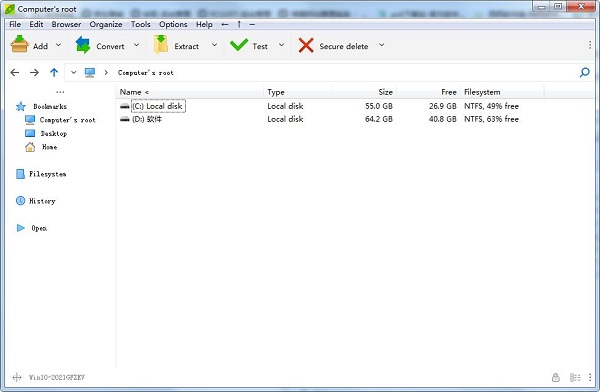The height and width of the screenshot is (392, 600).
Task: Click the toolbar overflow three-dot icon
Action: click(x=590, y=45)
